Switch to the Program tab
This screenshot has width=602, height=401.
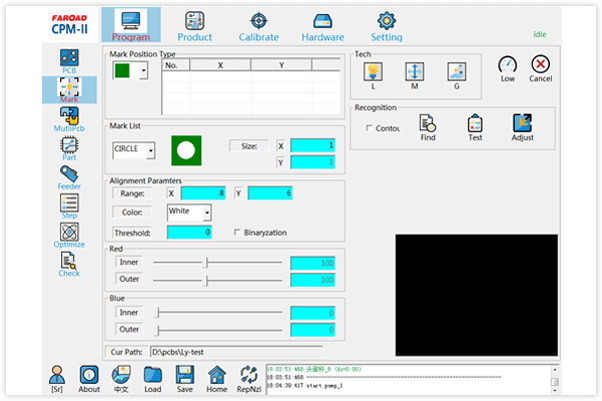(131, 25)
